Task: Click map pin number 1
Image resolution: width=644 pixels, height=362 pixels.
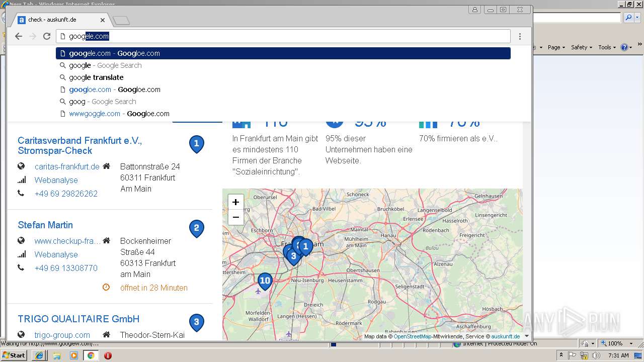Action: pyautogui.click(x=305, y=247)
